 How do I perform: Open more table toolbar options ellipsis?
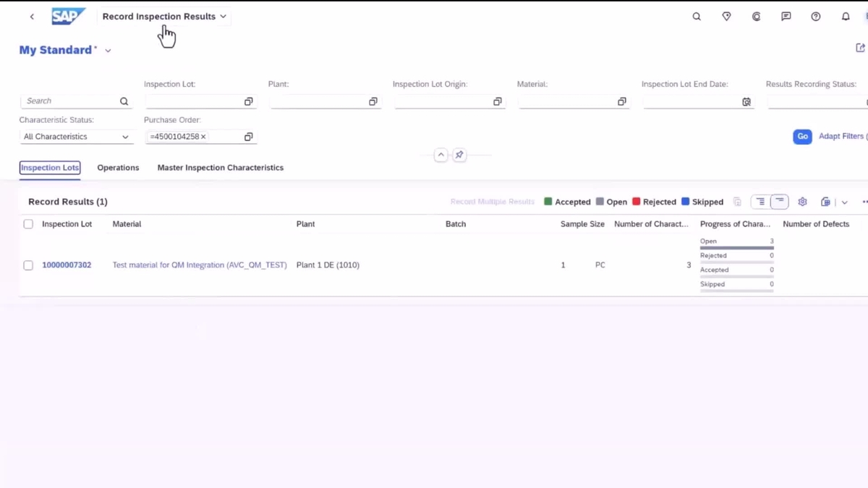864,202
